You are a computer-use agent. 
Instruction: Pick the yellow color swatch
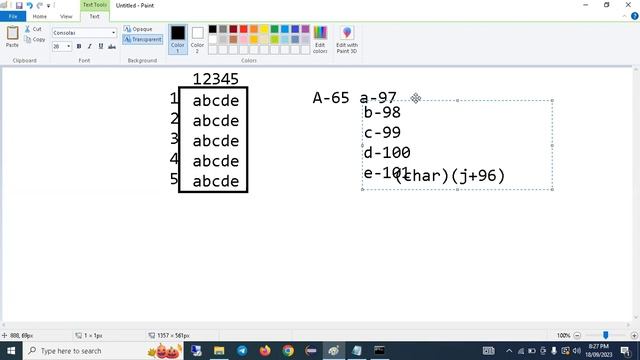264,29
